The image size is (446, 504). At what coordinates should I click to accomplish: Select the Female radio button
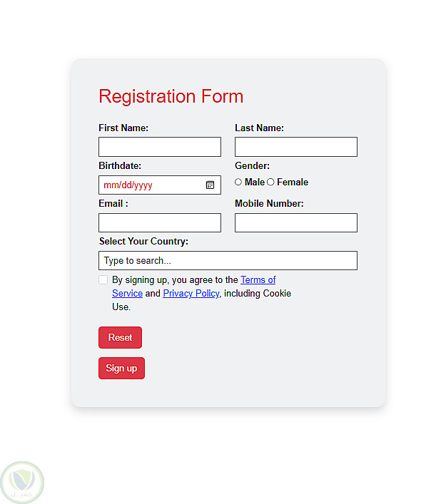(x=270, y=182)
